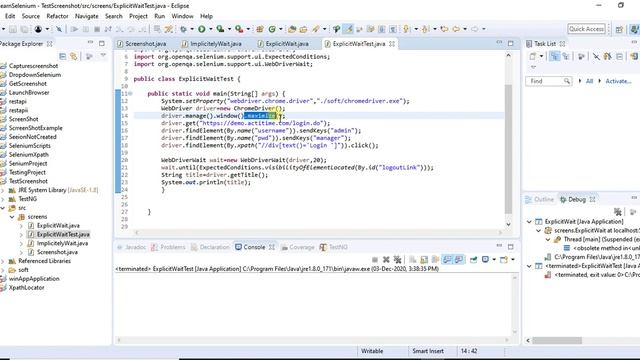
Task: Select the XpathLocator project
Action: click(x=27, y=288)
